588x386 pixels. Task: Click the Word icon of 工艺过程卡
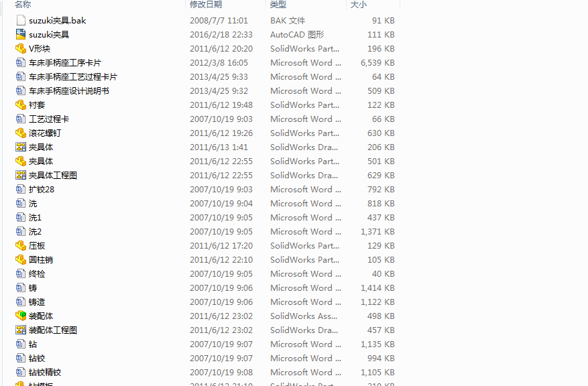coord(21,119)
